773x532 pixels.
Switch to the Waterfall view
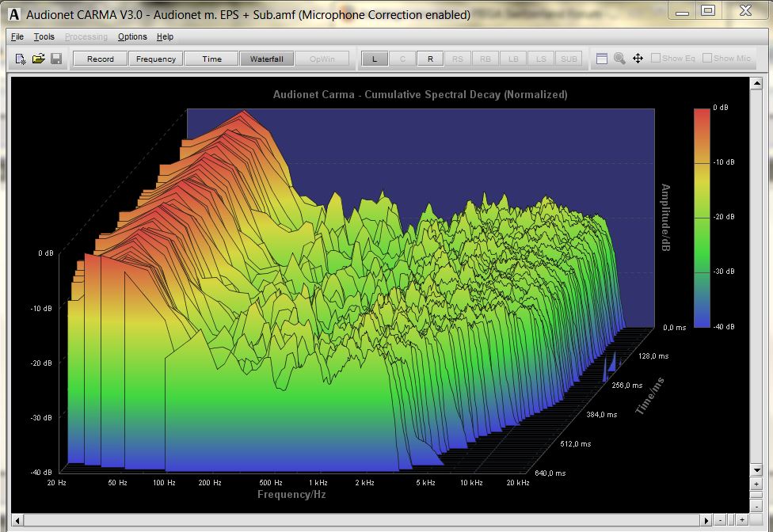267,59
